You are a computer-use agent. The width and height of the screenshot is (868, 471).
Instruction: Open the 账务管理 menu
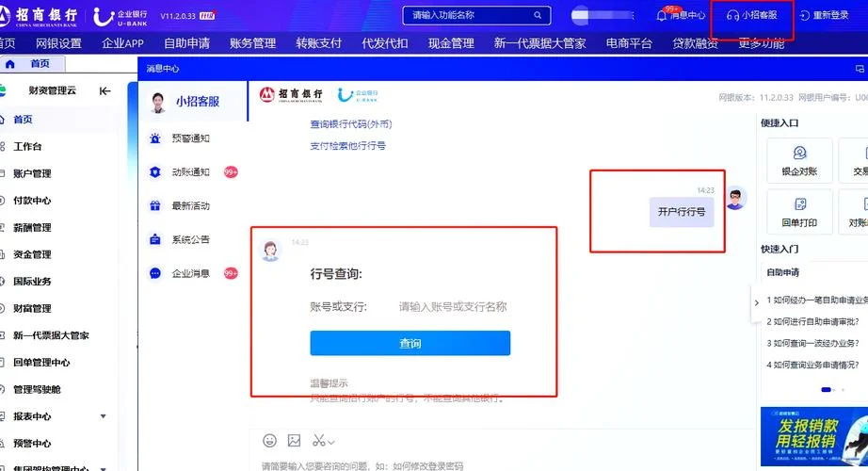tap(253, 43)
